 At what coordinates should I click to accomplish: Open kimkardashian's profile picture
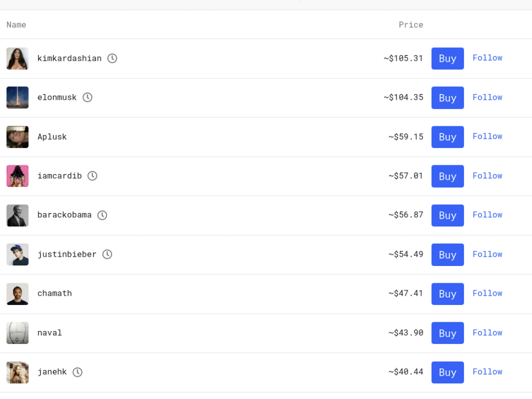pos(18,59)
